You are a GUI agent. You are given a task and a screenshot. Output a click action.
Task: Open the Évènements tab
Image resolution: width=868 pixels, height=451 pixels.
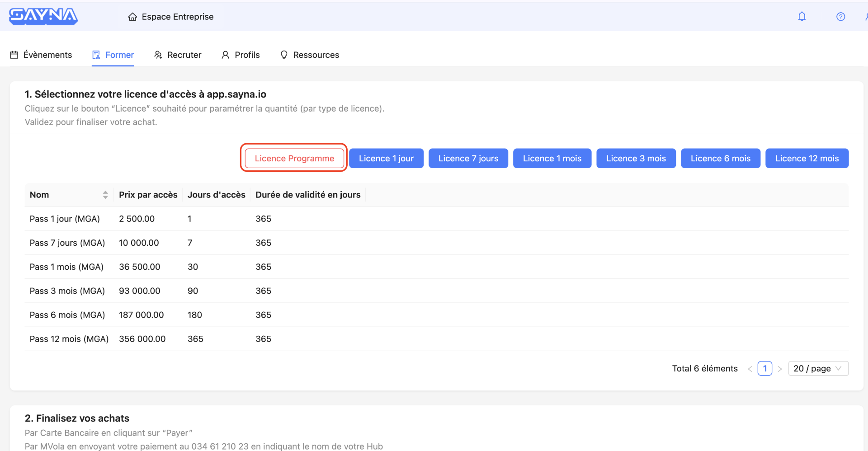click(47, 55)
